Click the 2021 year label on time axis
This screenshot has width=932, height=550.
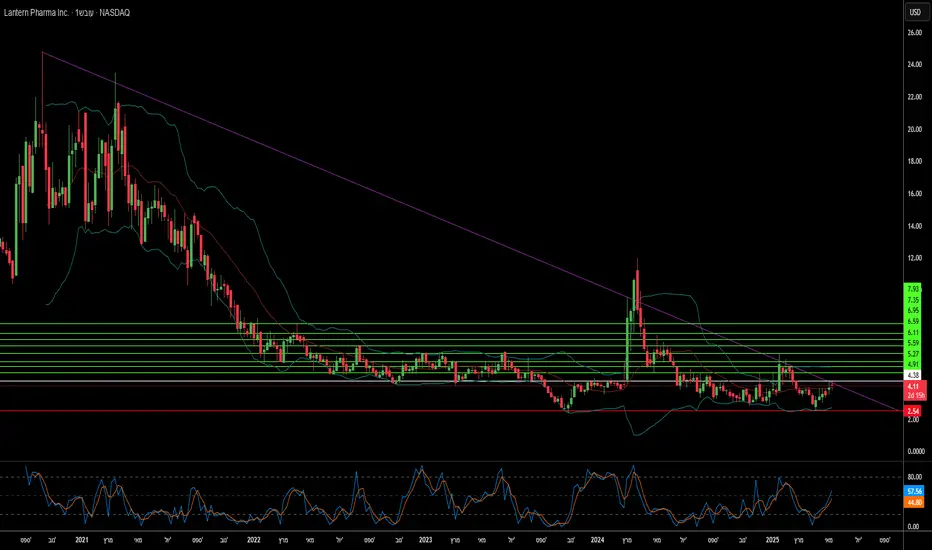tap(80, 538)
